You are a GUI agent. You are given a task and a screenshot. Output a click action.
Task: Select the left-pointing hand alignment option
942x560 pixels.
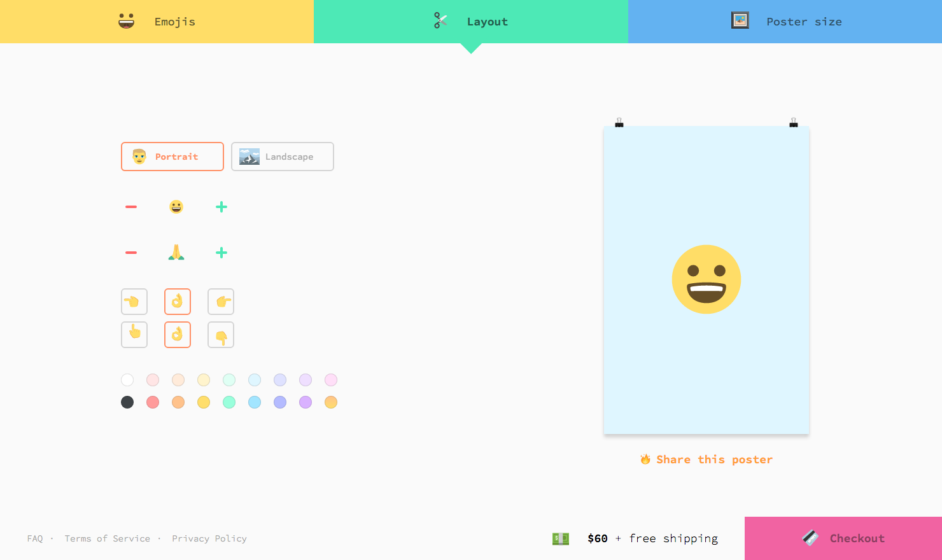tap(134, 302)
